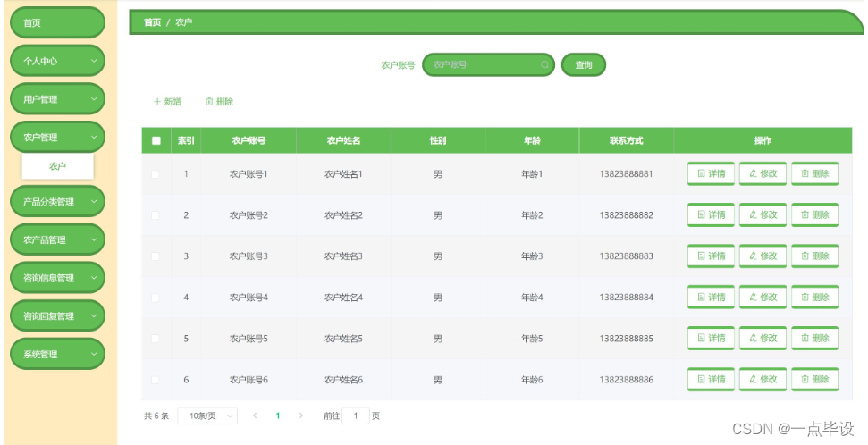Click 删除 in the 农户账号6 row
The width and height of the screenshot is (868, 445).
pyautogui.click(x=815, y=379)
